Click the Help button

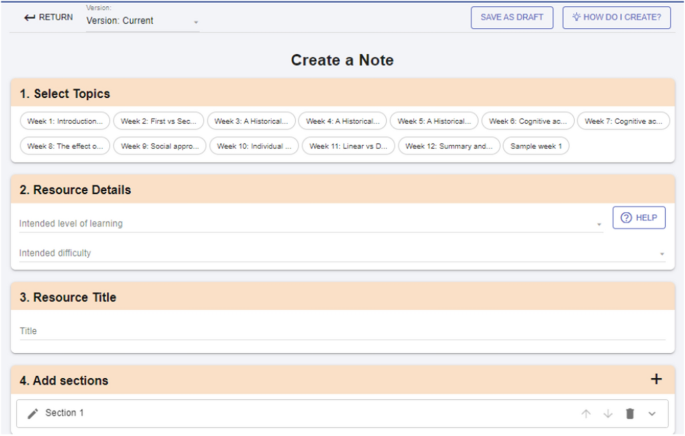pos(639,218)
